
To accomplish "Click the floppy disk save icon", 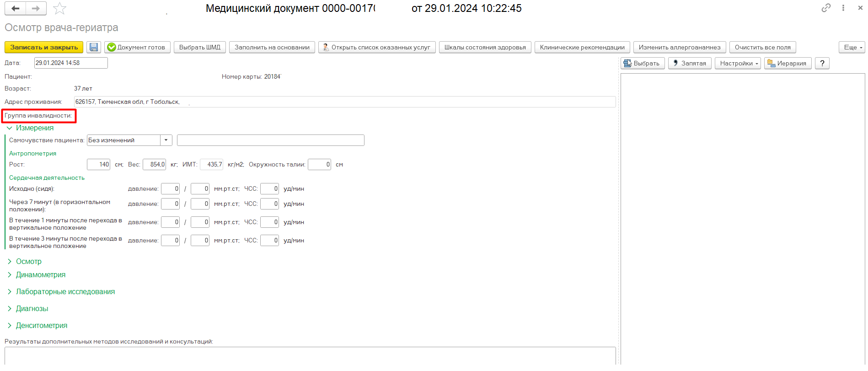I will click(x=94, y=48).
